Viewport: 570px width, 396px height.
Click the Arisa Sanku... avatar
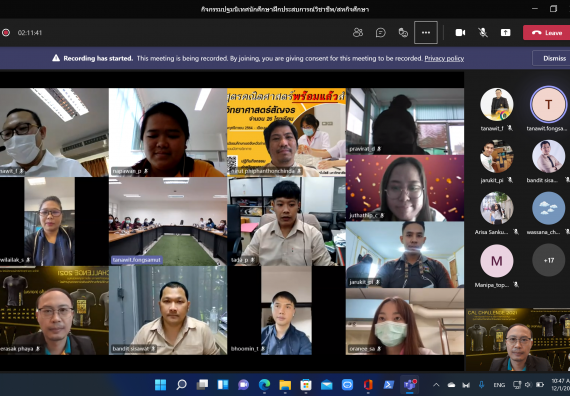(497, 208)
